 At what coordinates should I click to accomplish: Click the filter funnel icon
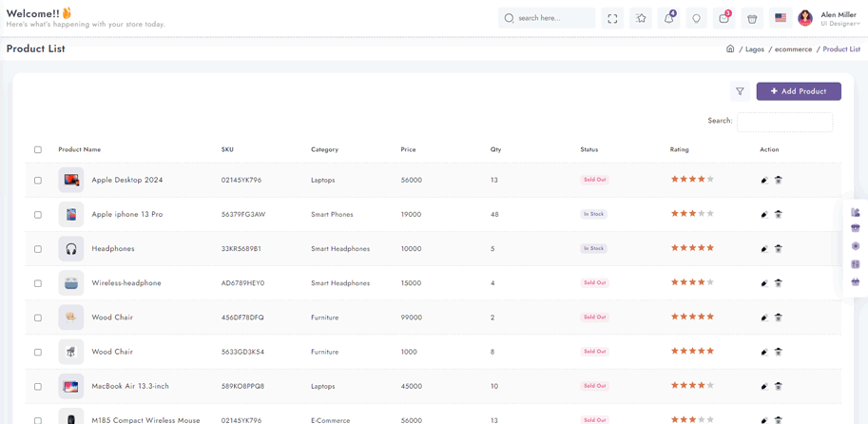(740, 91)
